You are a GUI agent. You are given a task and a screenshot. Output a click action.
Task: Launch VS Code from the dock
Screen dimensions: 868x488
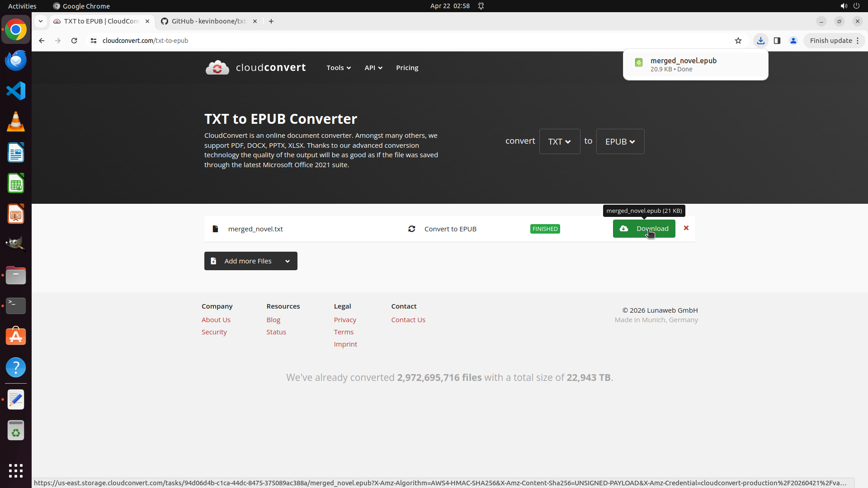[16, 91]
